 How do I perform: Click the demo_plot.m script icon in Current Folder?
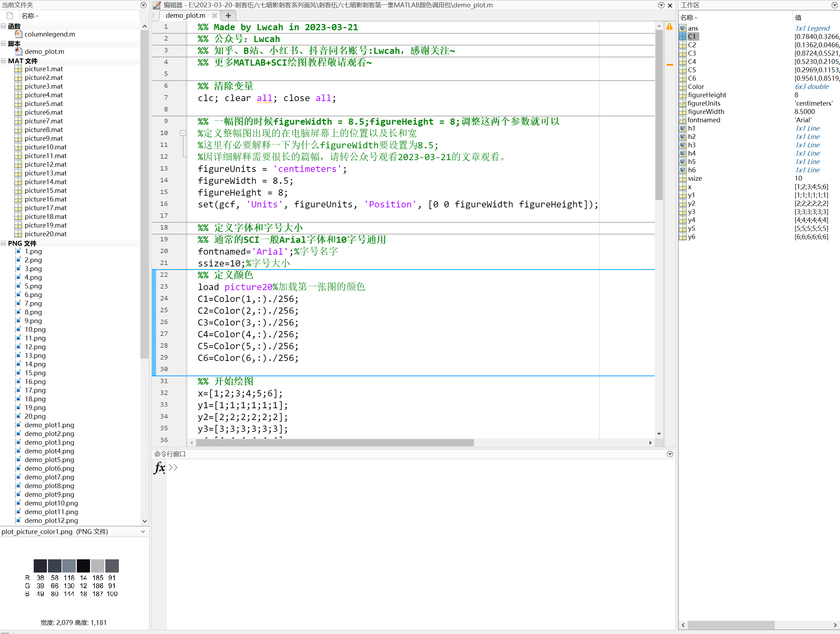click(19, 51)
